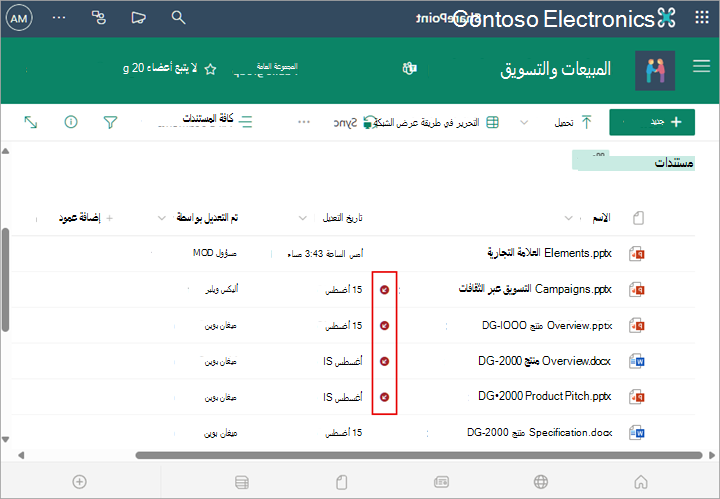Sort by the Name (الاسم) column header
The height and width of the screenshot is (499, 720).
601,218
